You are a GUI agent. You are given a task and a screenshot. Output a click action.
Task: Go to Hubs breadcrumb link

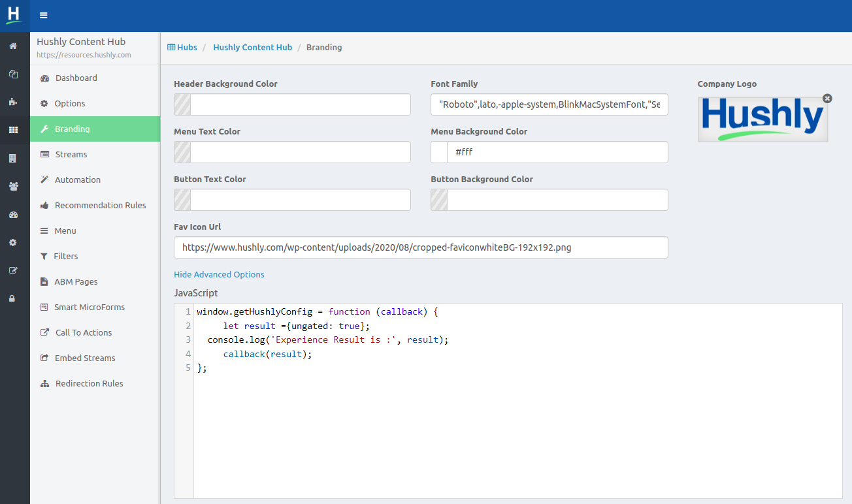182,47
